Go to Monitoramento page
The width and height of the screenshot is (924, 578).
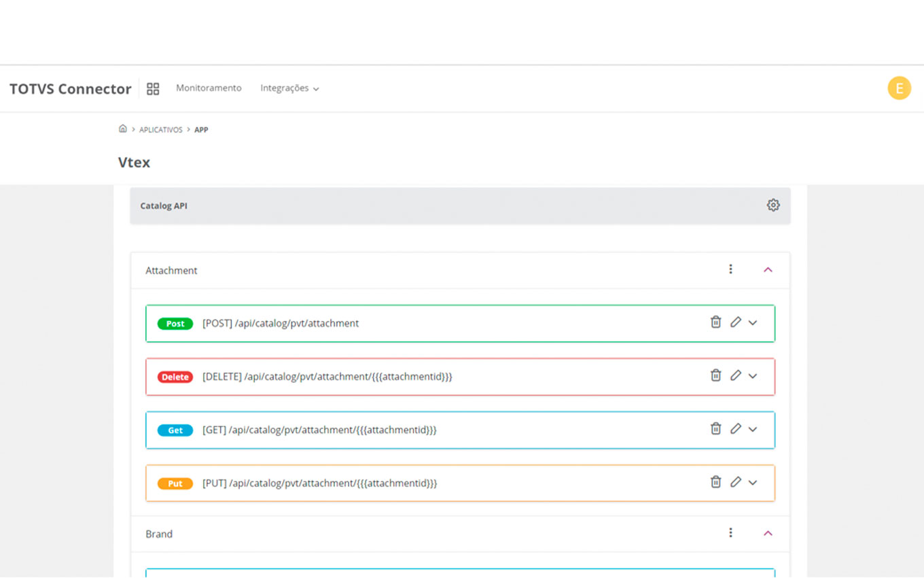click(x=209, y=88)
